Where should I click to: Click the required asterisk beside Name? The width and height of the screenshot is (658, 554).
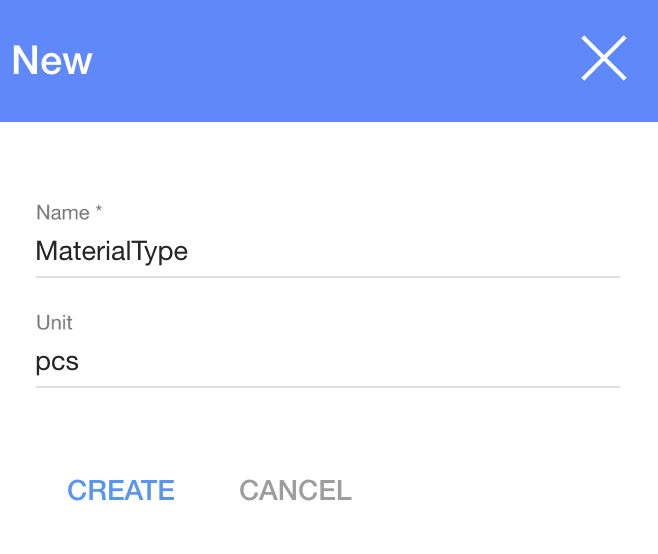[99, 212]
